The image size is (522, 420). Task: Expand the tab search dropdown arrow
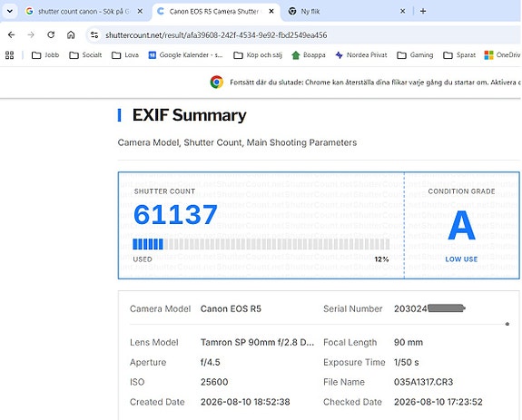pyautogui.click(x=10, y=11)
